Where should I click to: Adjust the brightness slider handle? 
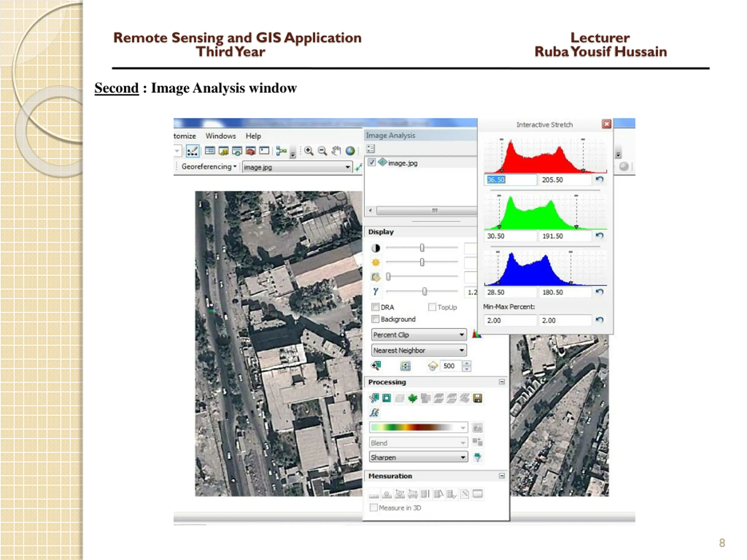pyautogui.click(x=422, y=262)
